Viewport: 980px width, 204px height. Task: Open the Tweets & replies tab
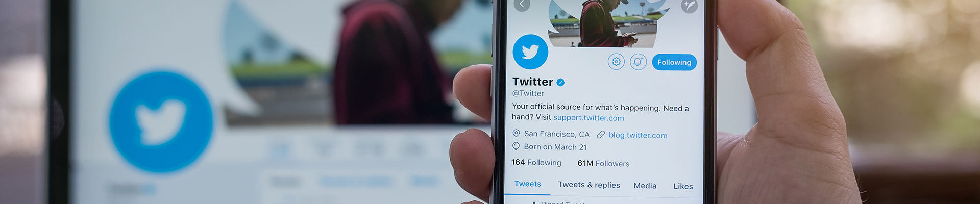click(589, 185)
